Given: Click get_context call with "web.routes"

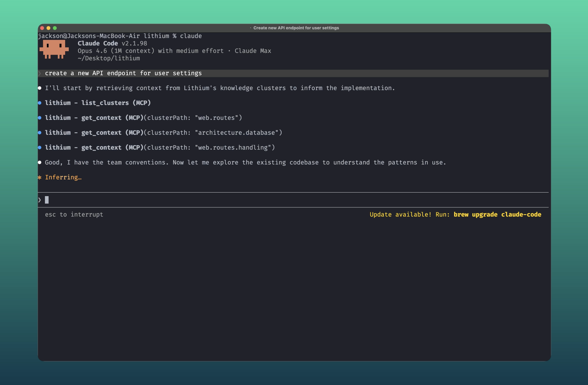Looking at the screenshot, I should coord(143,118).
